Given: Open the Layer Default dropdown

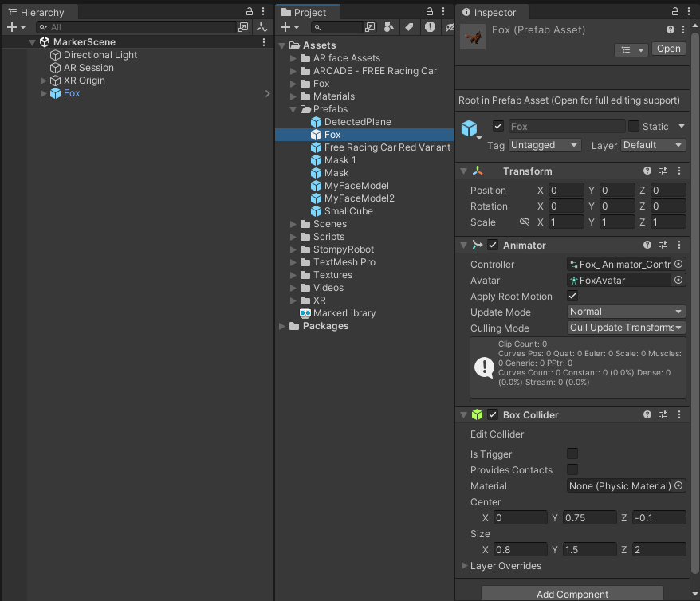Looking at the screenshot, I should [653, 145].
